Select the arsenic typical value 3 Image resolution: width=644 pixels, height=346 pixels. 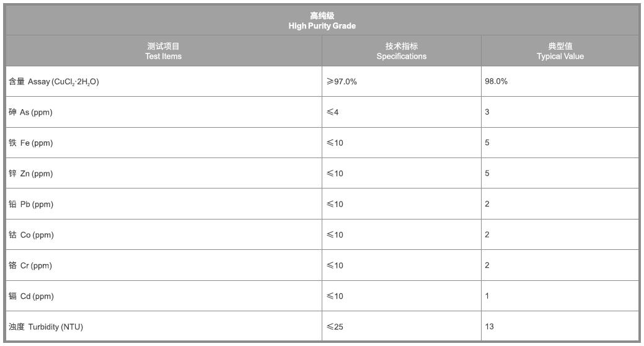(487, 112)
